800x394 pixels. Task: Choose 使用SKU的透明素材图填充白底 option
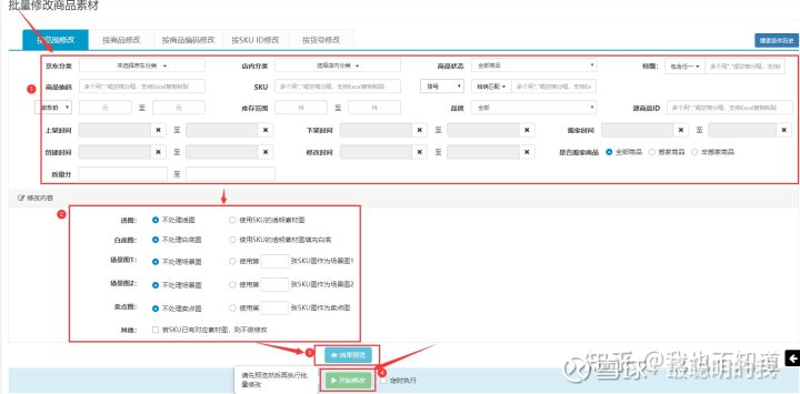[x=233, y=239]
